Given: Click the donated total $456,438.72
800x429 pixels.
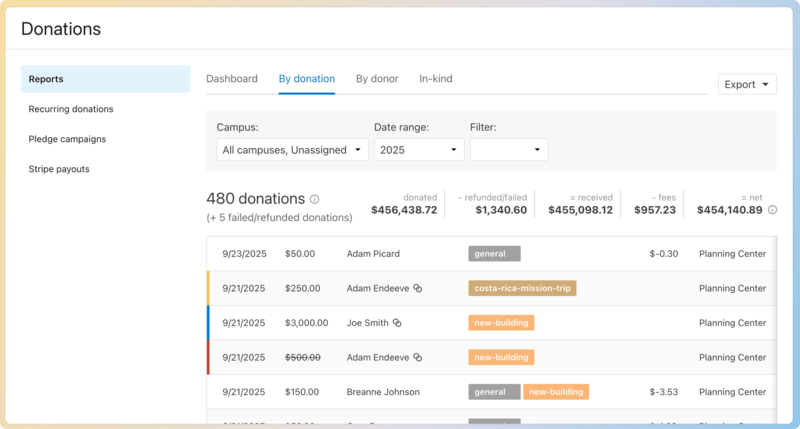Looking at the screenshot, I should pyautogui.click(x=404, y=210).
